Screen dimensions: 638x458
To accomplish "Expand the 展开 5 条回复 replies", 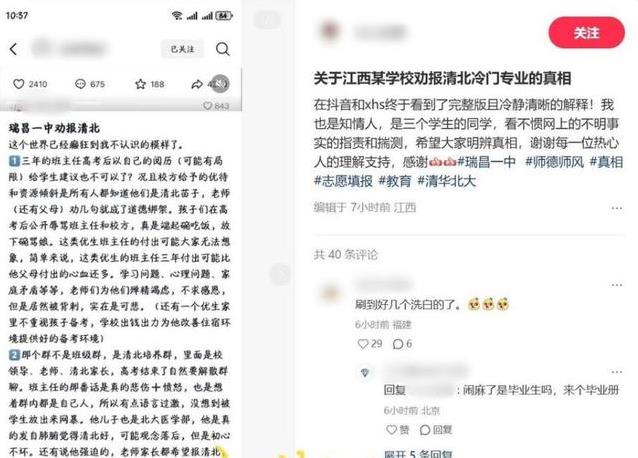I will point(418,454).
